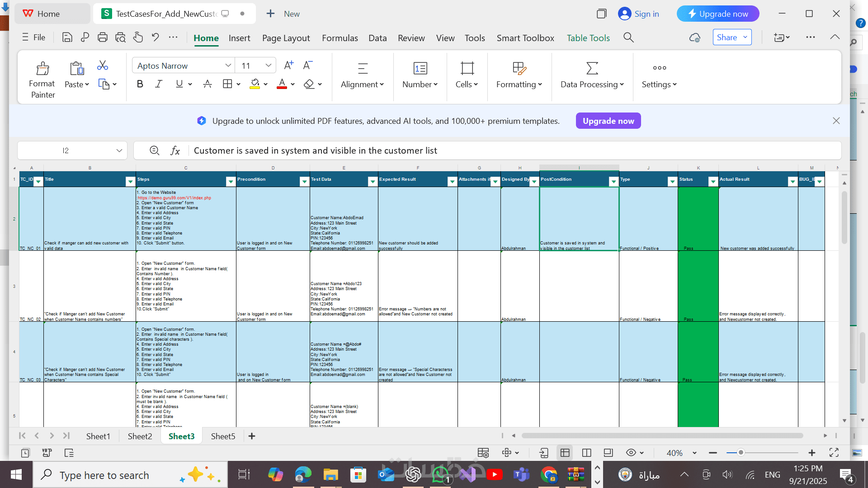Image resolution: width=868 pixels, height=488 pixels.
Task: Open WhatsApp from the taskbar
Action: click(440, 475)
